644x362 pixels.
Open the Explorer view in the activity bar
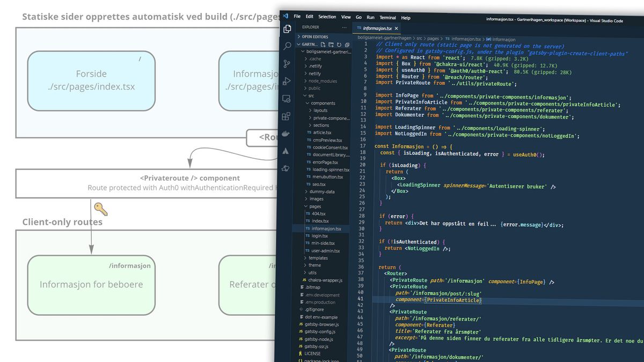click(x=288, y=29)
